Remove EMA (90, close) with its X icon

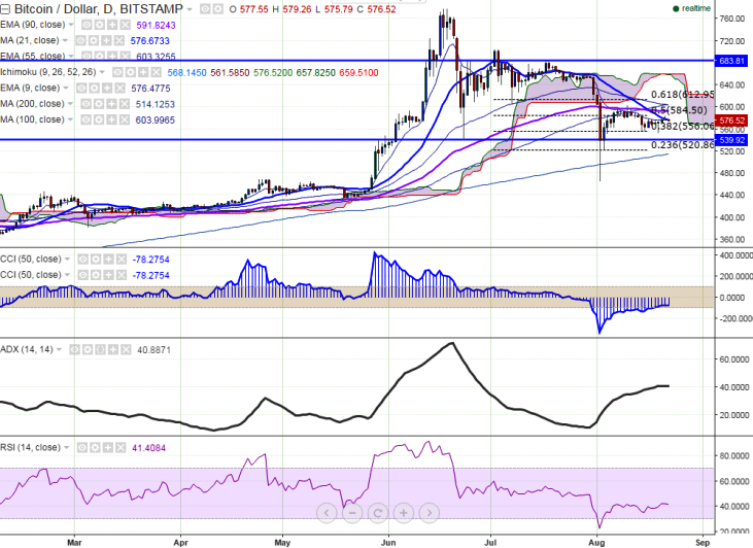coord(125,25)
